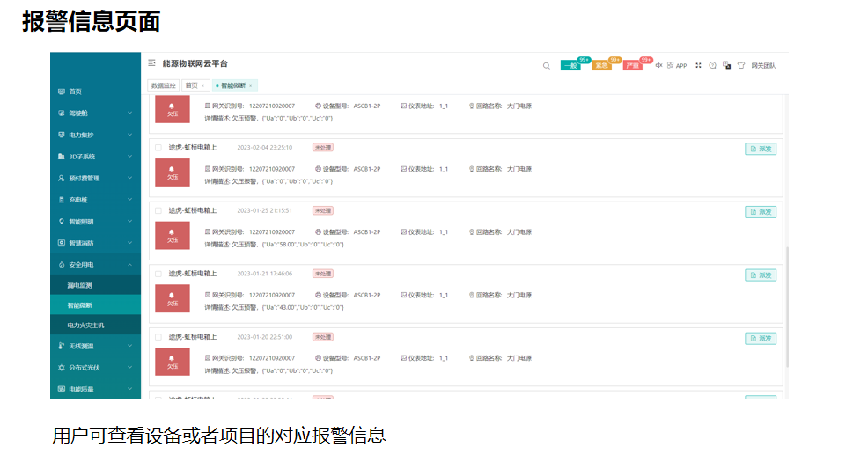Screen dimensions: 868x462
Task: Click the 预付费管理 person icon
Action: click(x=62, y=178)
